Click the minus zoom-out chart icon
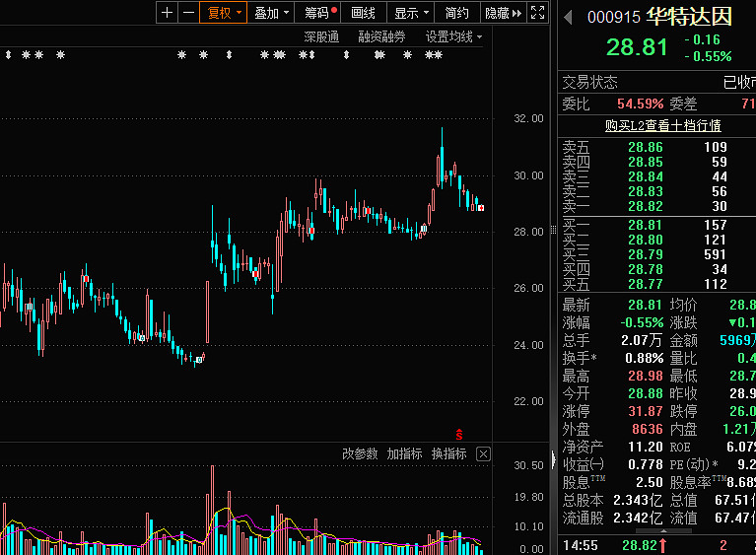 [187, 13]
